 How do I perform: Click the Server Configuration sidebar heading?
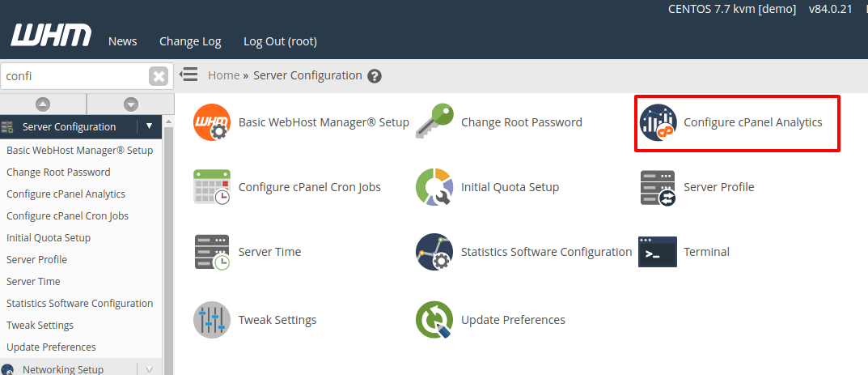(70, 127)
